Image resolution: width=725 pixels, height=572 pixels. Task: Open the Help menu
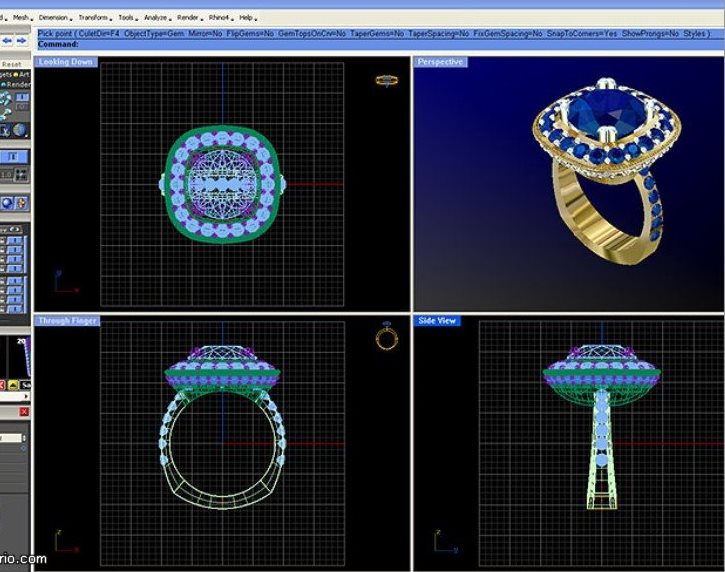coord(247,17)
